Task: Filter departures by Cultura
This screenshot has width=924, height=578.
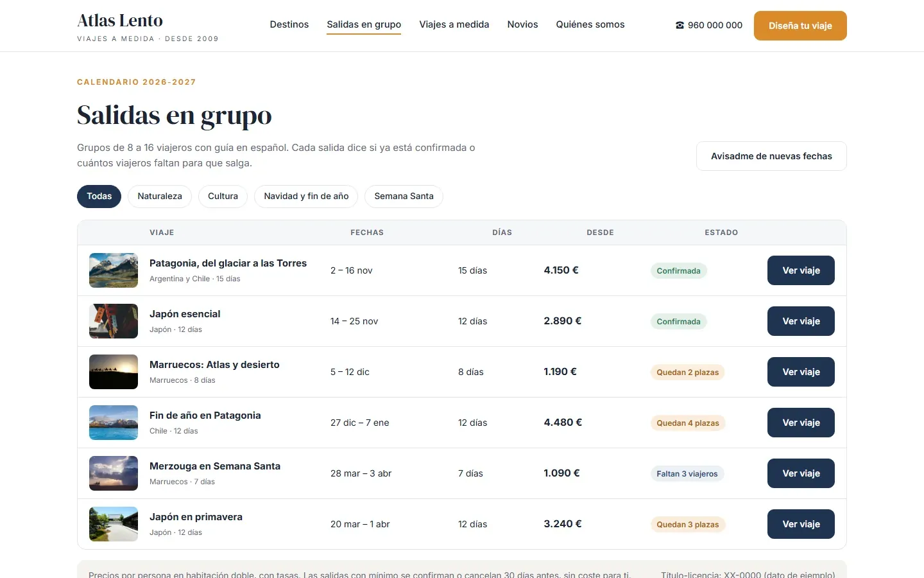Action: (x=223, y=196)
